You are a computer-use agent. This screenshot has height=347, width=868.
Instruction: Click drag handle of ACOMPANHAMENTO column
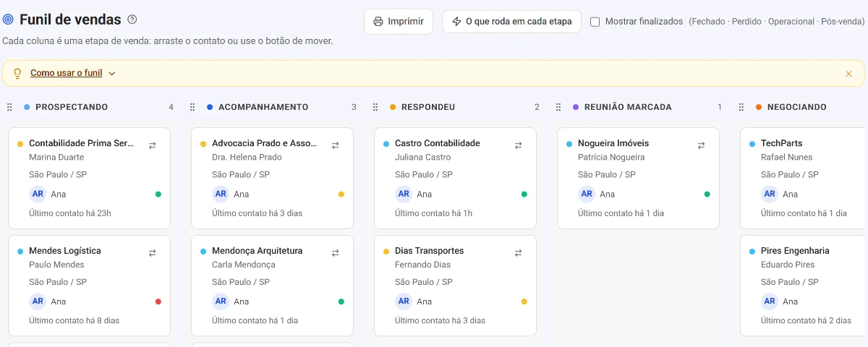(192, 107)
